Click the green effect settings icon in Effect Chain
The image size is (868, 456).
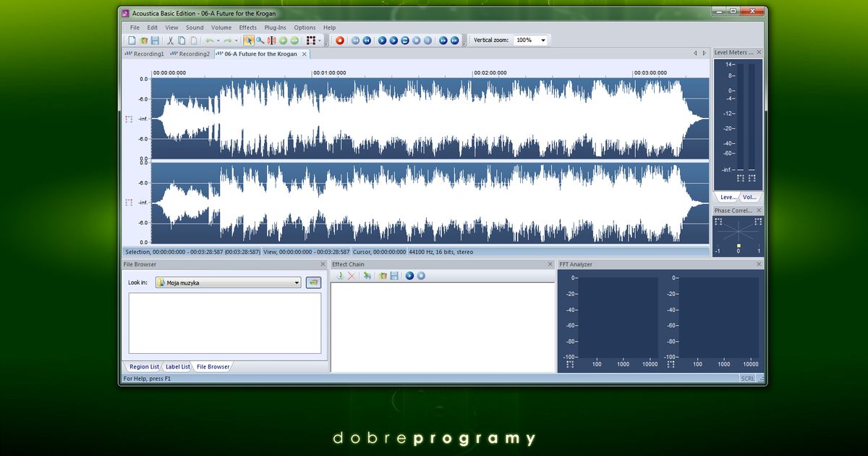tap(367, 276)
